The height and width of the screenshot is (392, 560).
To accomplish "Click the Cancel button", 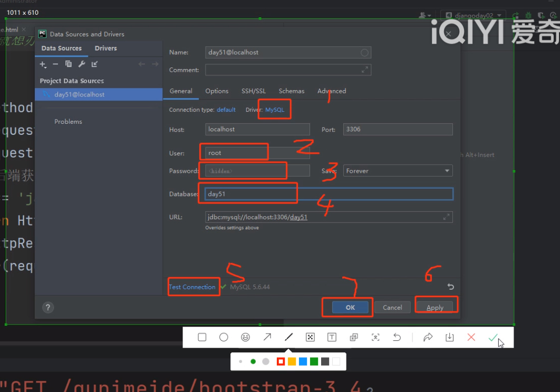I will click(392, 307).
